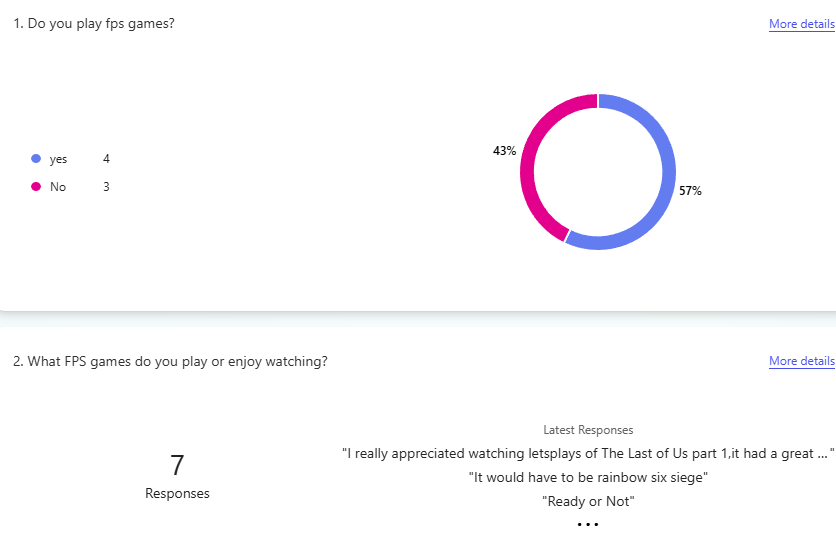
Task: Click the blue 'yes' legend dot
Action: [36, 158]
